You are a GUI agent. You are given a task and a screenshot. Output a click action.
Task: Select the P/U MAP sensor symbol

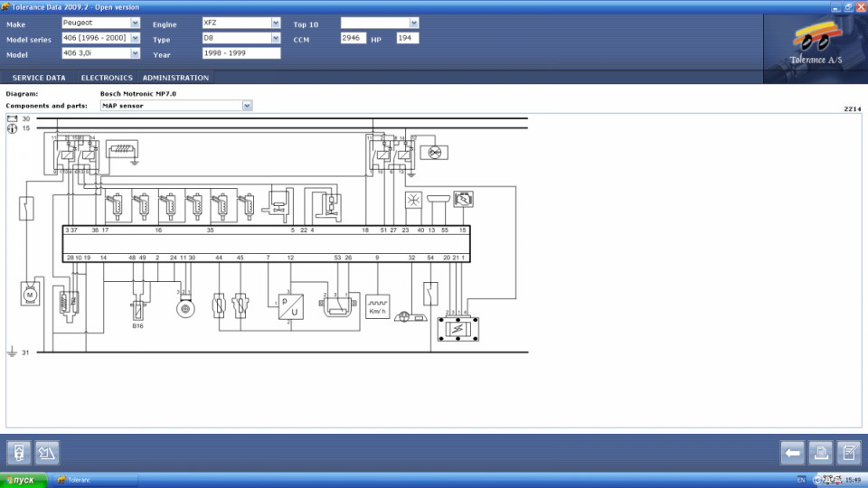pos(290,307)
